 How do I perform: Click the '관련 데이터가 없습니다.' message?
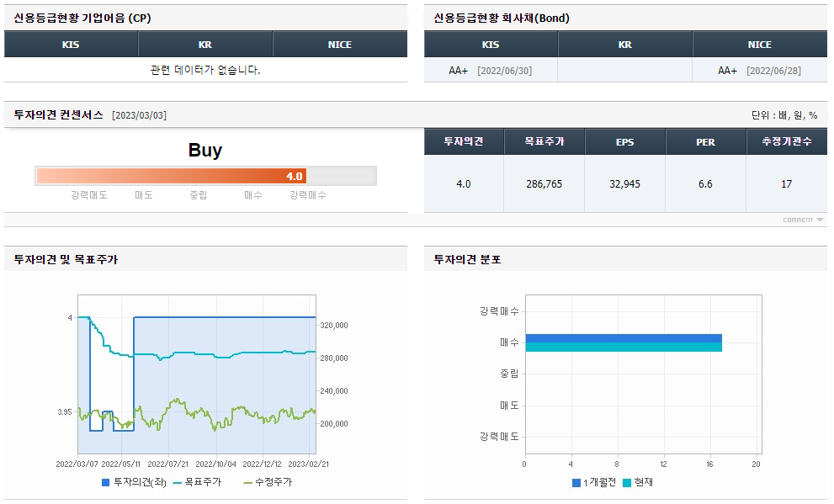pyautogui.click(x=205, y=70)
